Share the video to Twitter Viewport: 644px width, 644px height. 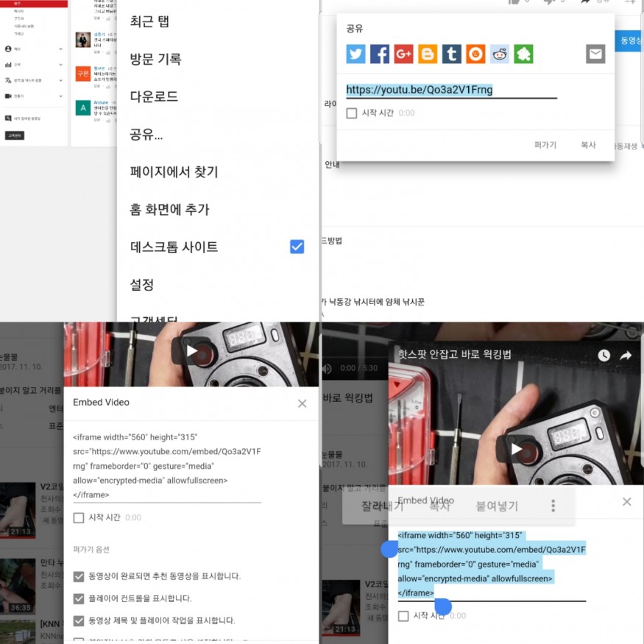tap(355, 54)
